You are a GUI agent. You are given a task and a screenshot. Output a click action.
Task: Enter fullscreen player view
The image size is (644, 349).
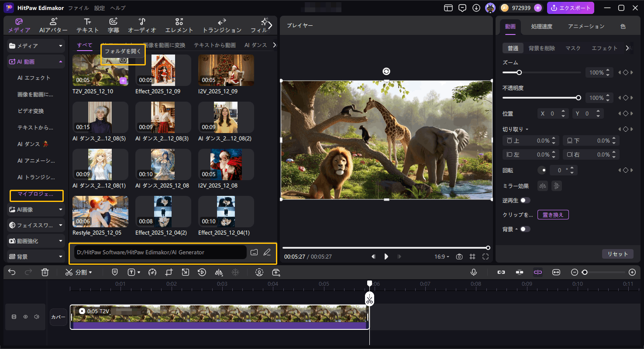click(486, 257)
